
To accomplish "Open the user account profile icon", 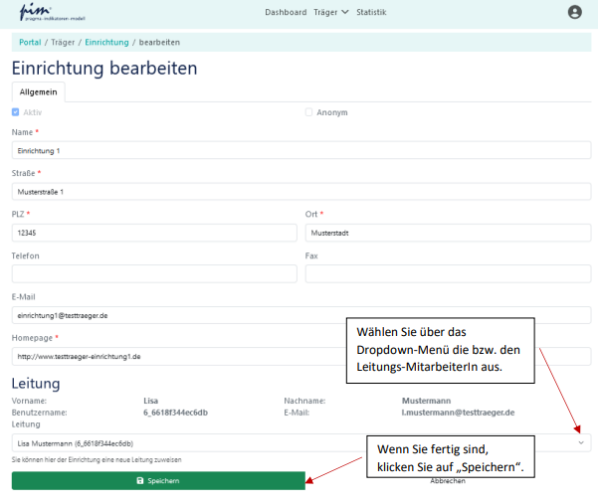I will (574, 13).
